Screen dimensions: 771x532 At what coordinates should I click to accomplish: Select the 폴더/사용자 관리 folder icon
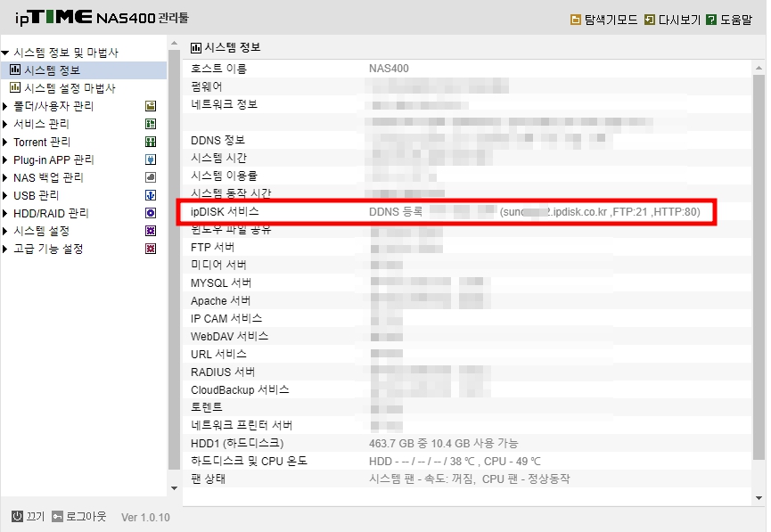click(151, 106)
